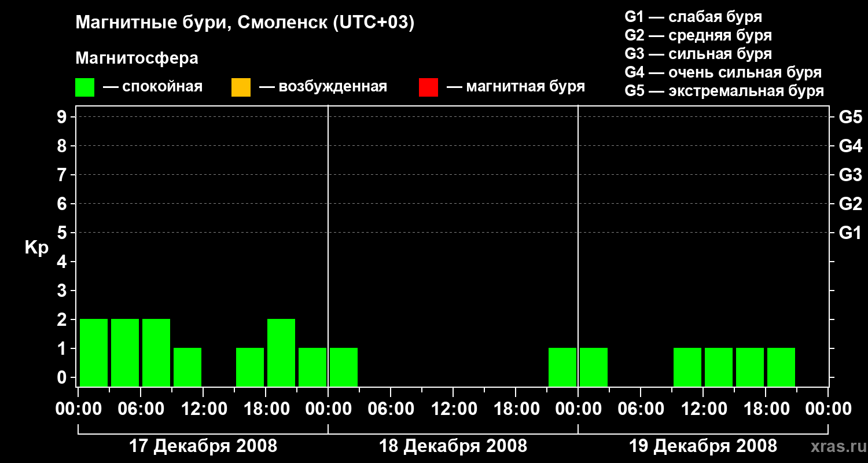Click the '— возбужденная' legend label
This screenshot has width=868, height=463.
pyautogui.click(x=323, y=87)
